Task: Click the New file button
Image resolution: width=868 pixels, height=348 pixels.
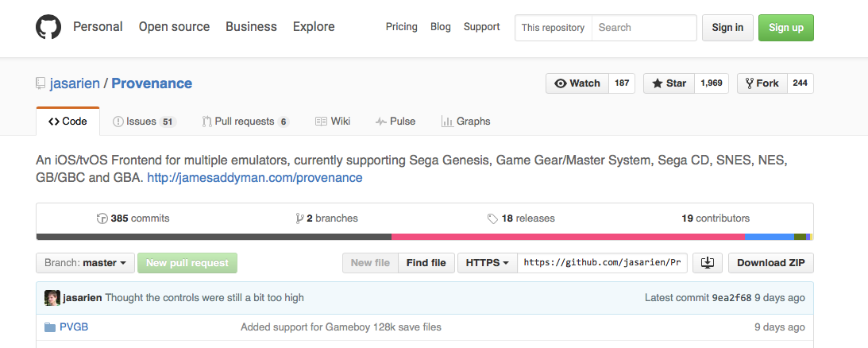Action: (370, 263)
